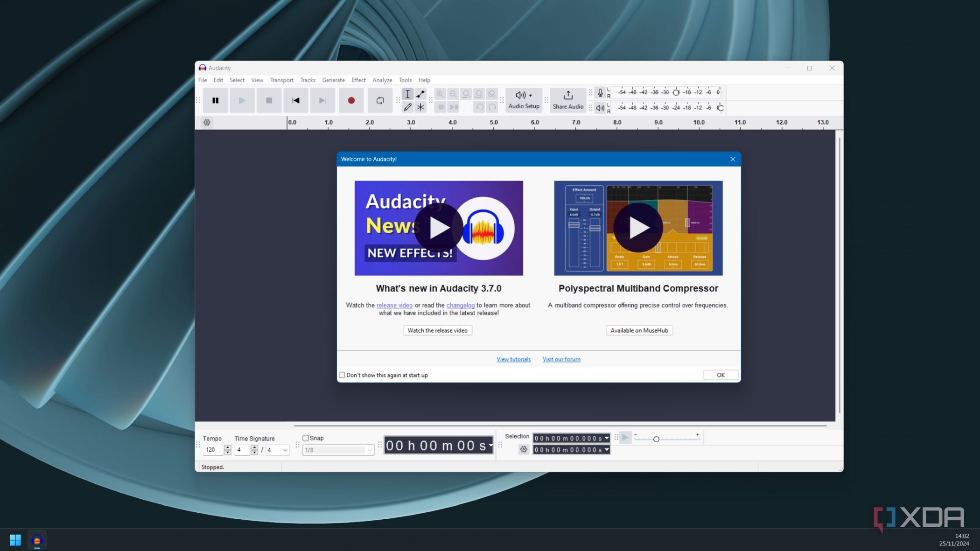The width and height of the screenshot is (980, 551).
Task: Open the Help menu
Action: tap(424, 80)
